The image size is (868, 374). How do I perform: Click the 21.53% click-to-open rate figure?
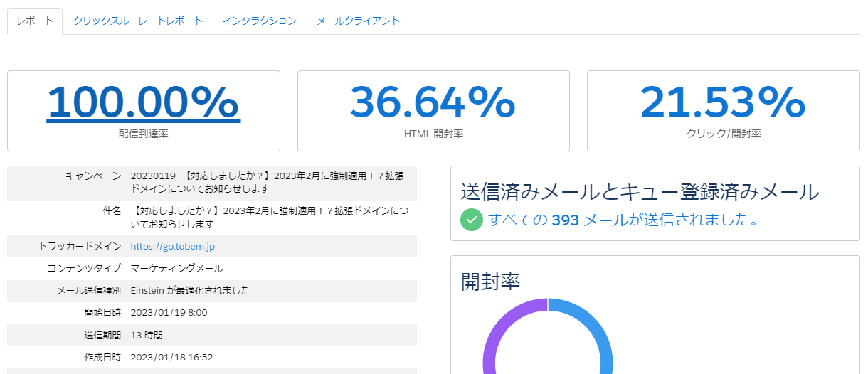click(722, 102)
